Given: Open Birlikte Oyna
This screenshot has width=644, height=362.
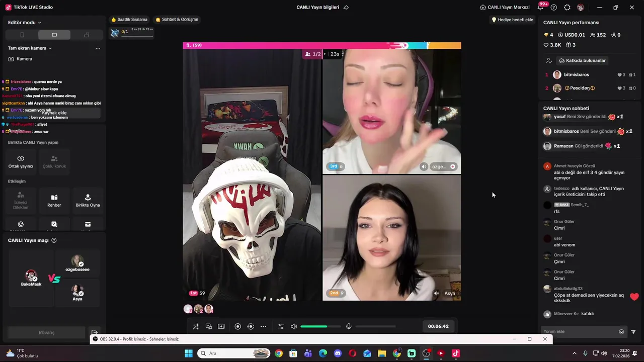Looking at the screenshot, I should click(x=88, y=200).
